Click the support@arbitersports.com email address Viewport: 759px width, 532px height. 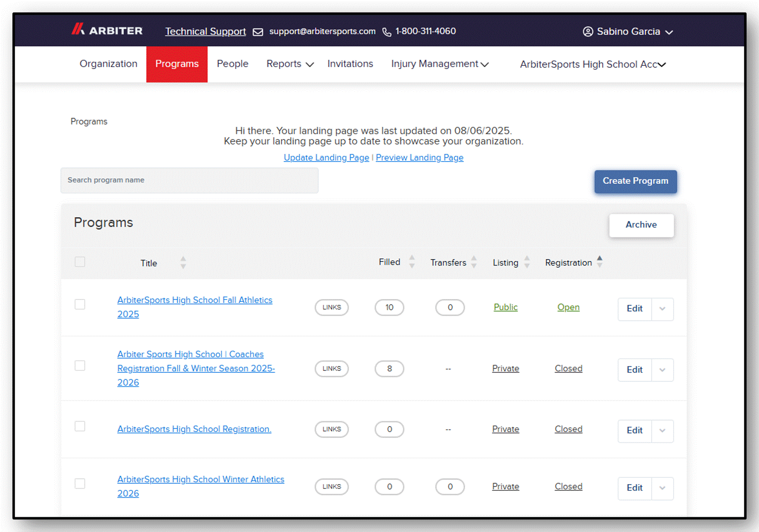322,32
